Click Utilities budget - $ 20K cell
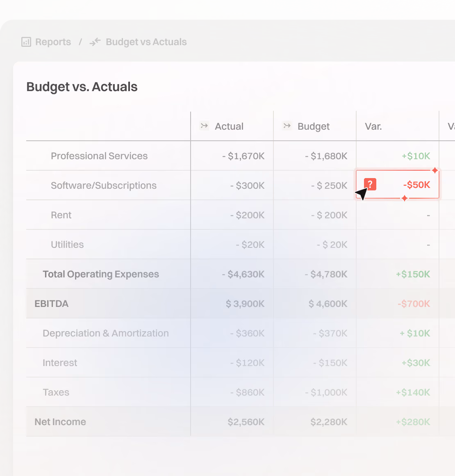455x476 pixels. [x=332, y=245]
